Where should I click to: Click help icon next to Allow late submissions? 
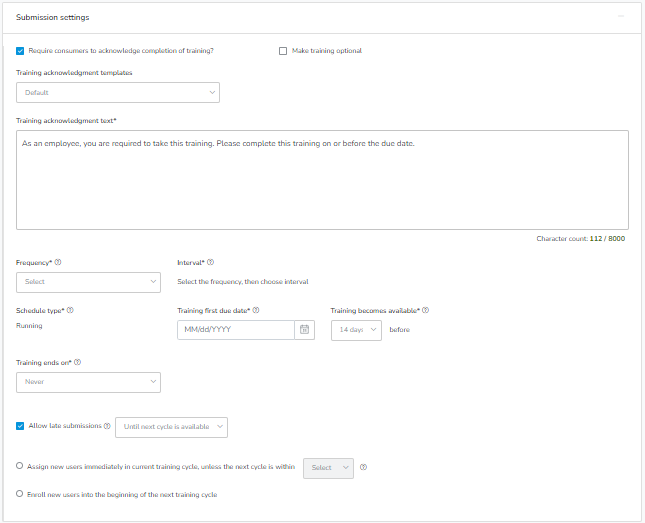coord(107,426)
